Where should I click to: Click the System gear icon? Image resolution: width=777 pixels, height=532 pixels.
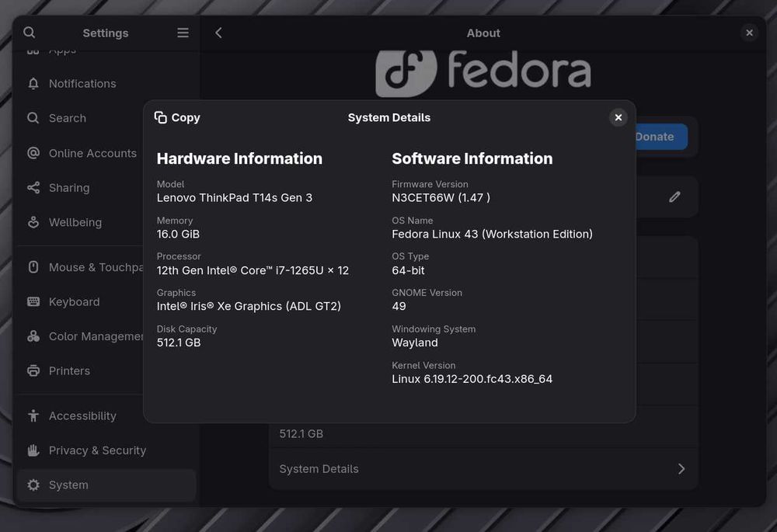(33, 485)
